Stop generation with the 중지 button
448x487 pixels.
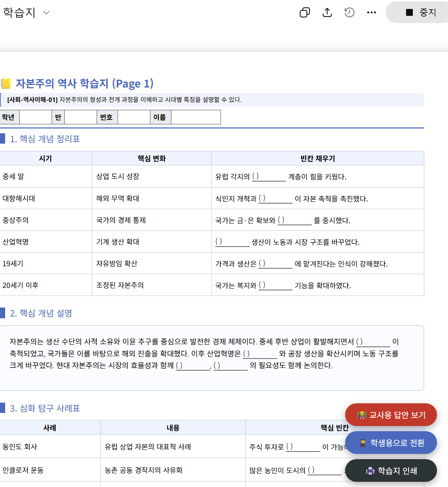(x=420, y=12)
